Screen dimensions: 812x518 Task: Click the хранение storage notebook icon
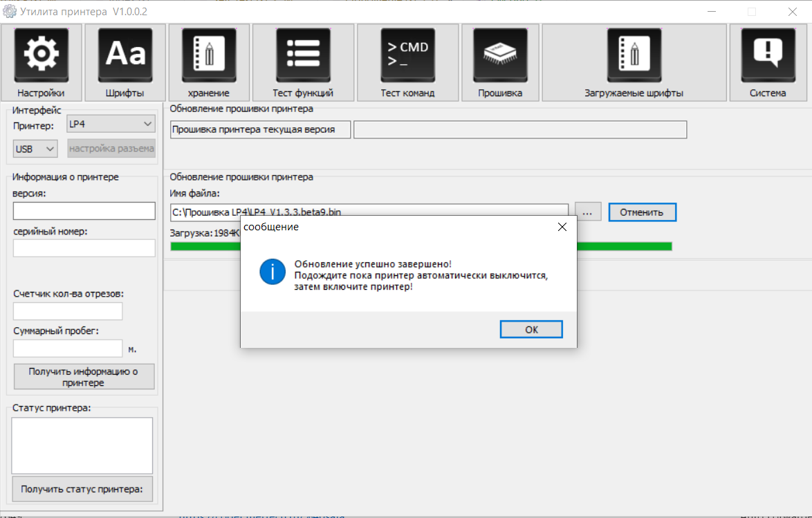208,55
